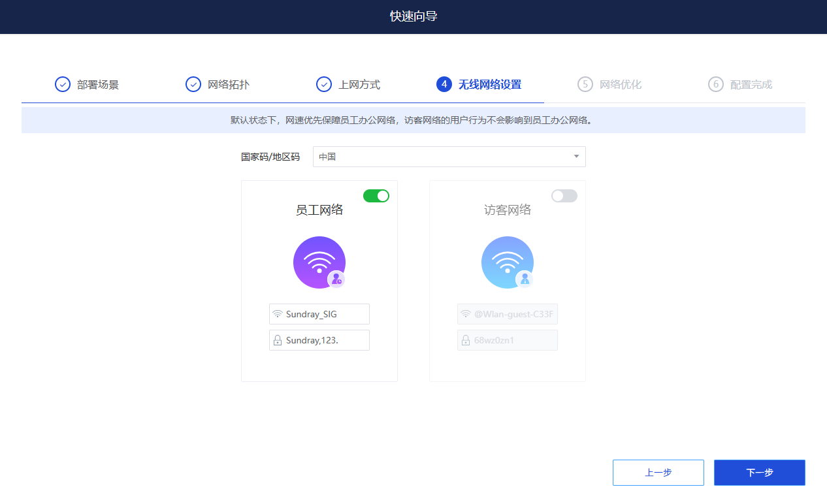
Task: Open the 国家码/地区码 dropdown showing 中国
Action: (x=449, y=157)
